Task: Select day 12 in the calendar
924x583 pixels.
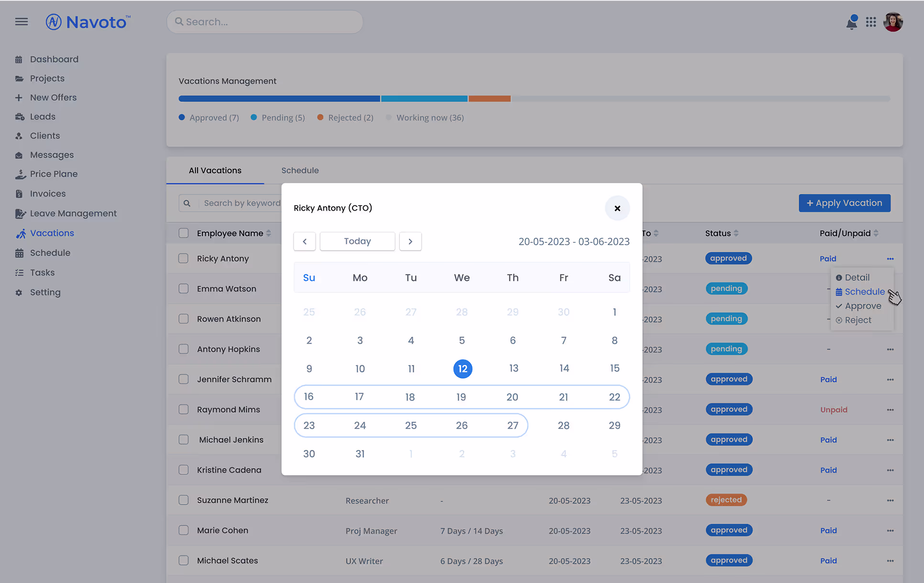Action: pos(462,369)
